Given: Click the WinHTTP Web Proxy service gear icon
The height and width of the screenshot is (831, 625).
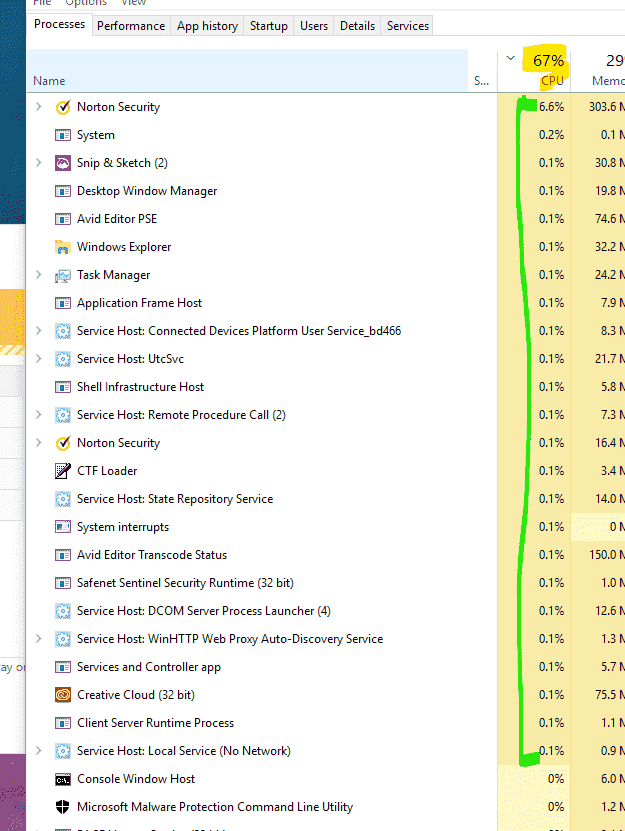Looking at the screenshot, I should click(x=63, y=639).
